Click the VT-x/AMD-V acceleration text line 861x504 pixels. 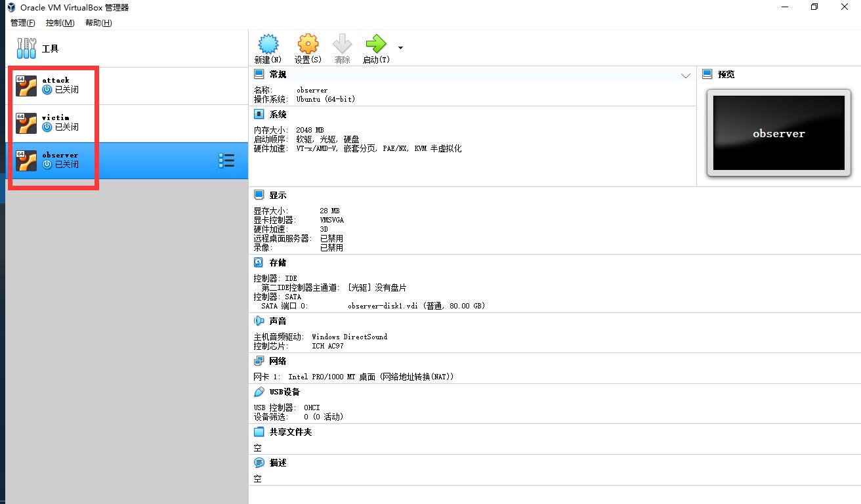[379, 149]
